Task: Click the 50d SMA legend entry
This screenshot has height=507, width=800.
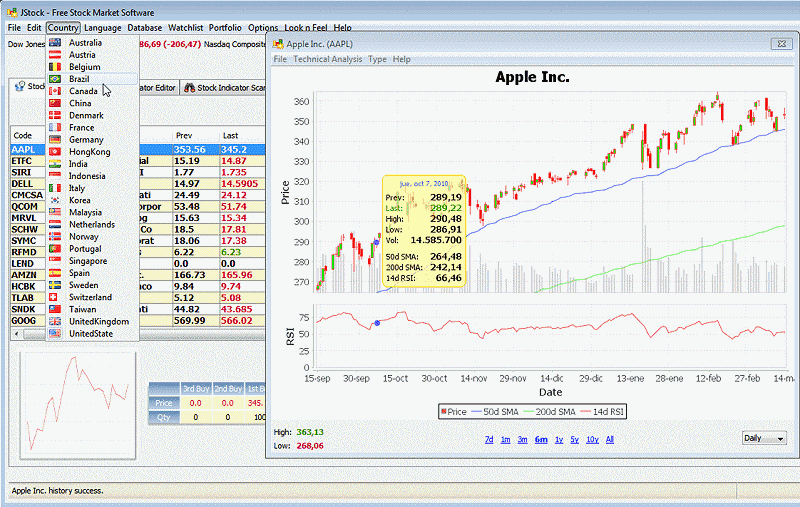Action: click(495, 412)
